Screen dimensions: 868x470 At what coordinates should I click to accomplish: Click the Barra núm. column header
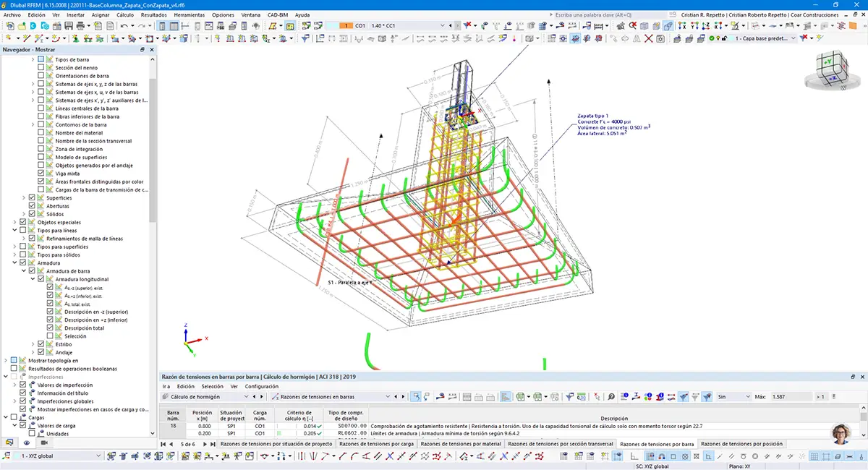coord(173,415)
